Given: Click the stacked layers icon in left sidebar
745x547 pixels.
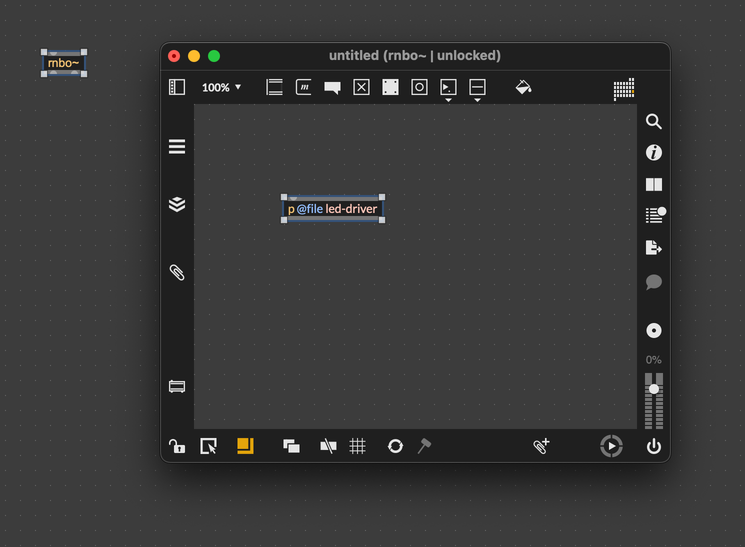Looking at the screenshot, I should pyautogui.click(x=177, y=204).
